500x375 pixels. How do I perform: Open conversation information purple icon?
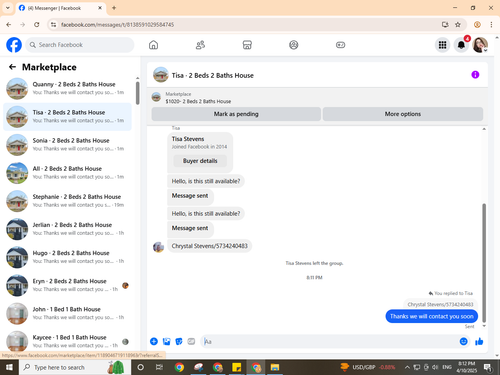tap(475, 75)
